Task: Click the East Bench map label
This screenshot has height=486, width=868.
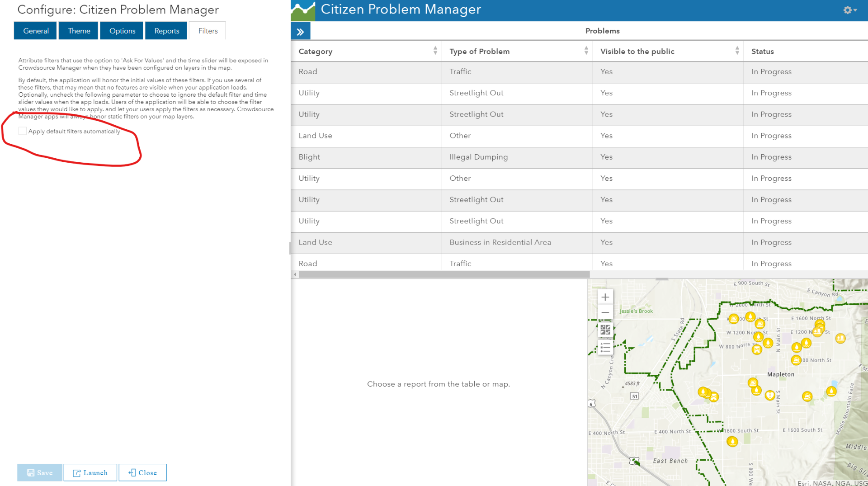Action: coord(670,461)
